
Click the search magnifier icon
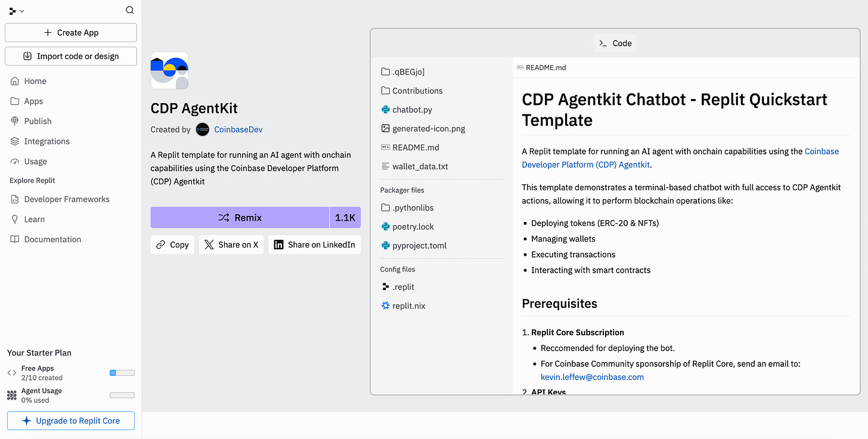(130, 10)
